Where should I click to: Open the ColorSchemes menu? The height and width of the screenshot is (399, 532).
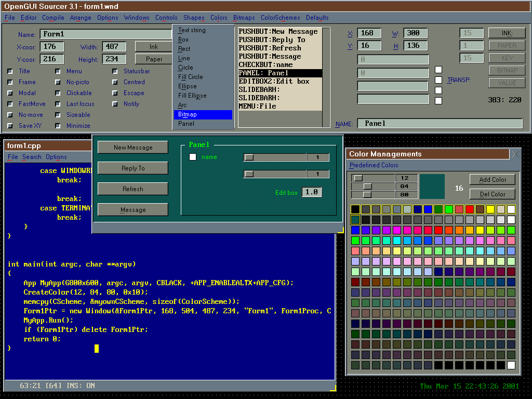point(280,18)
